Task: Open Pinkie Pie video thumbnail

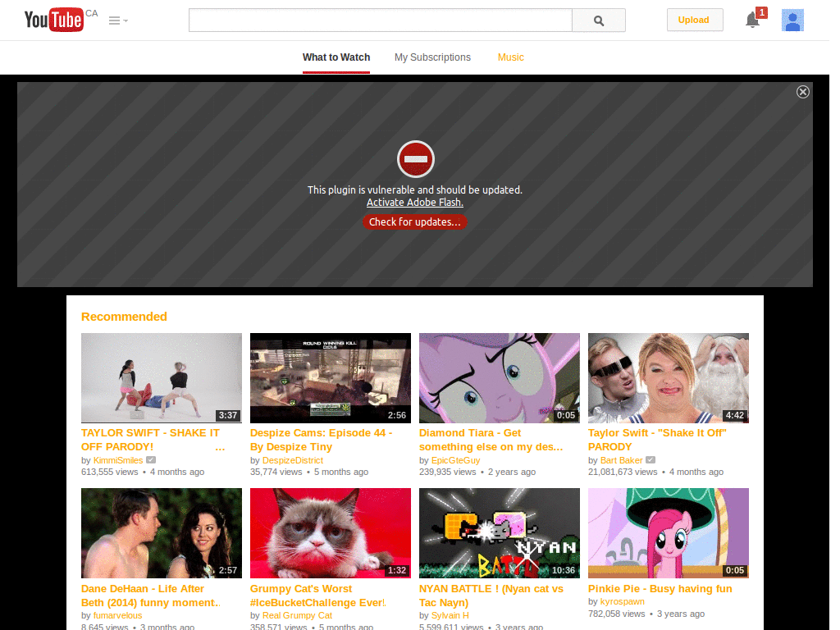Action: pyautogui.click(x=669, y=533)
